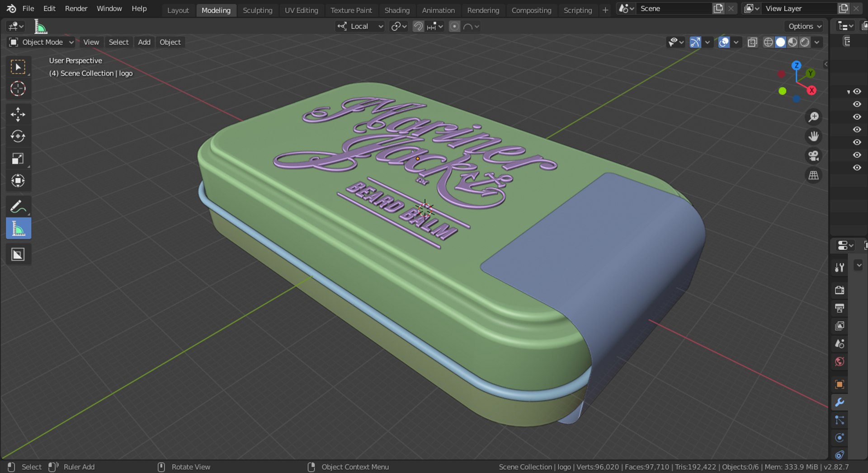Screen dimensions: 868x473
Task: Open the File menu
Action: tap(28, 9)
